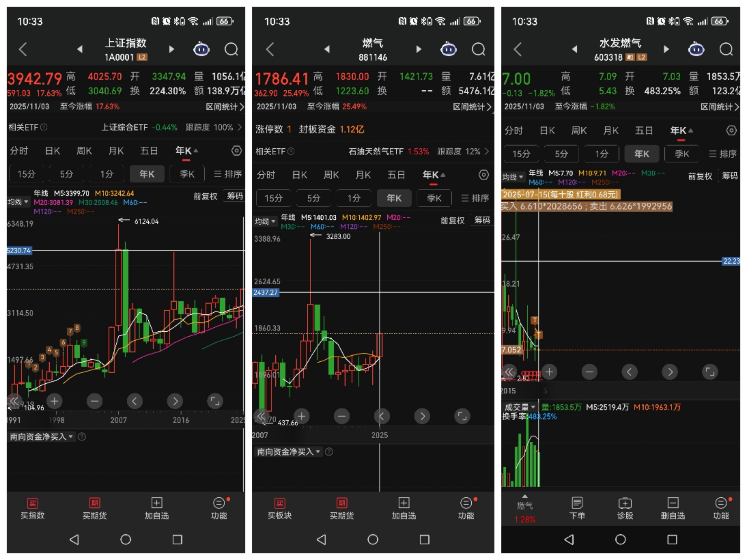Open search on the 水发燃气 screen
Image resolution: width=747 pixels, height=560 pixels.
726,49
